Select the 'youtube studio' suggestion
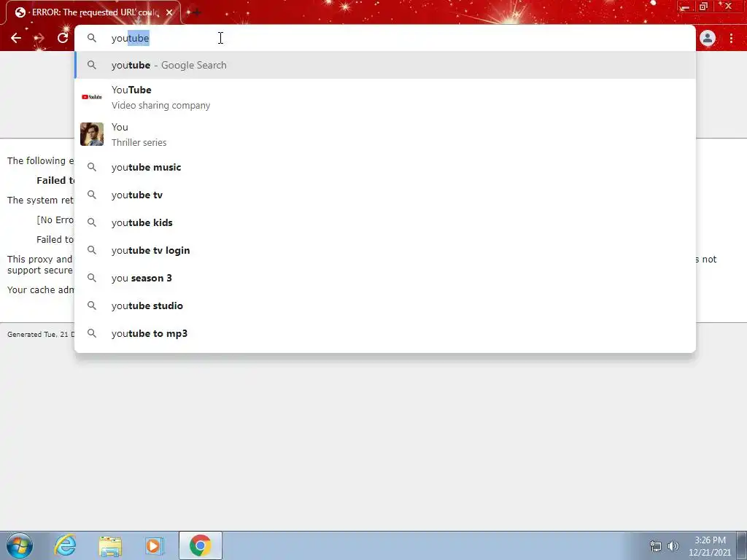This screenshot has width=747, height=560. coord(385,306)
